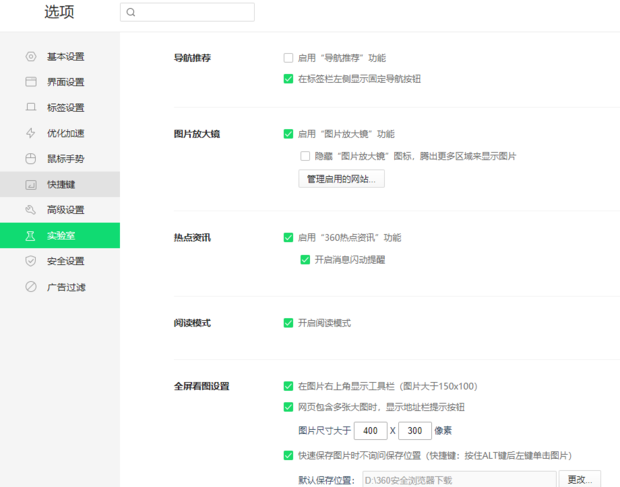The height and width of the screenshot is (487, 620).
Task: Go to 标签设置 section
Action: 60,108
